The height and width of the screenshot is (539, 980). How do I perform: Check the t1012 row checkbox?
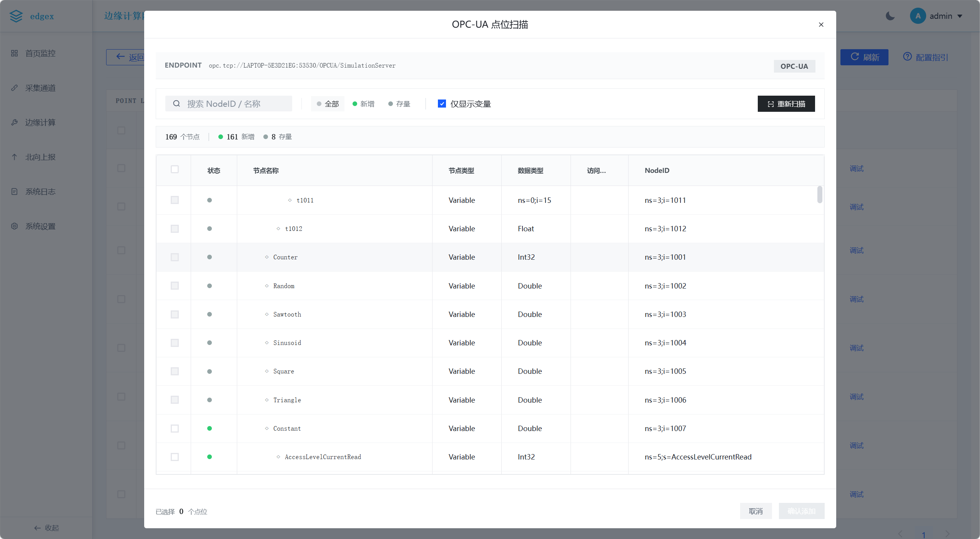click(175, 229)
